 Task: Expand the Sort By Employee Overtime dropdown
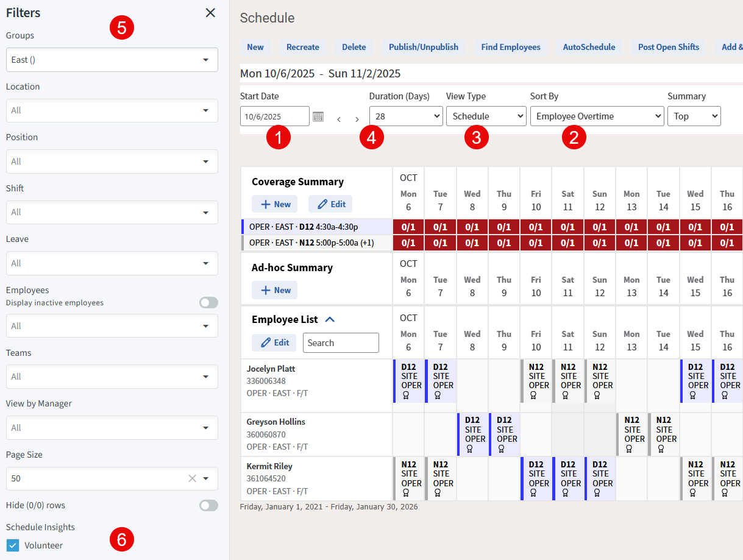[x=597, y=116]
